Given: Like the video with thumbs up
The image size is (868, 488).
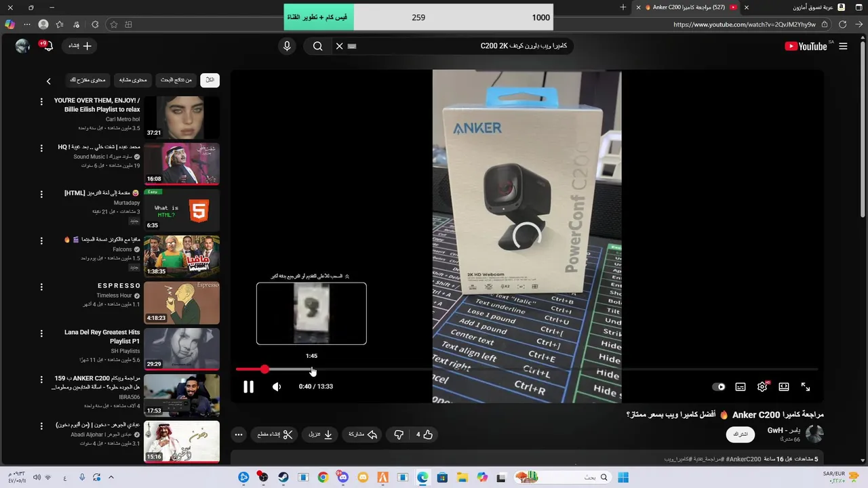Looking at the screenshot, I should pos(425,434).
